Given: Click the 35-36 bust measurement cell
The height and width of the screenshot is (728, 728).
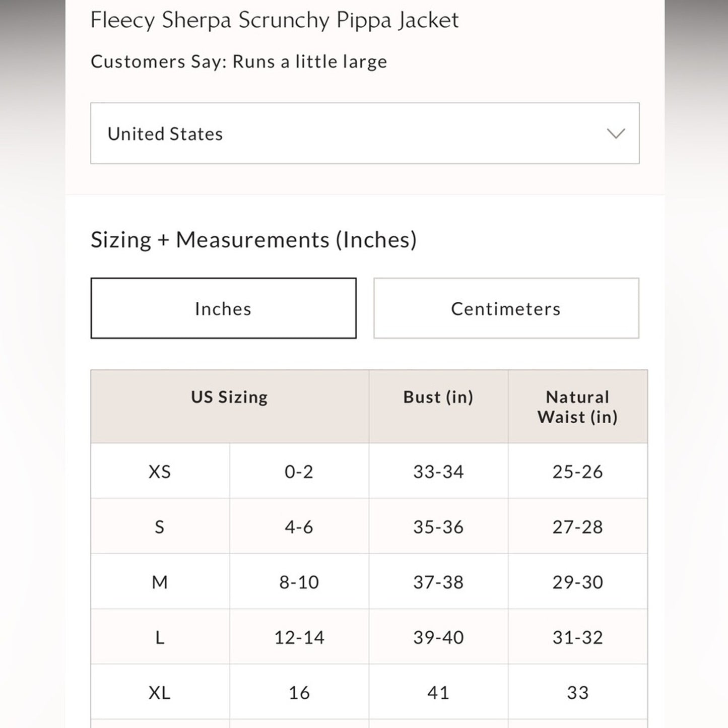Looking at the screenshot, I should pos(438,527).
